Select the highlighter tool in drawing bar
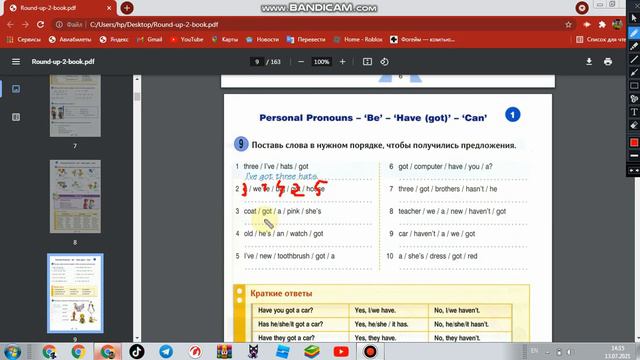 coord(633,46)
